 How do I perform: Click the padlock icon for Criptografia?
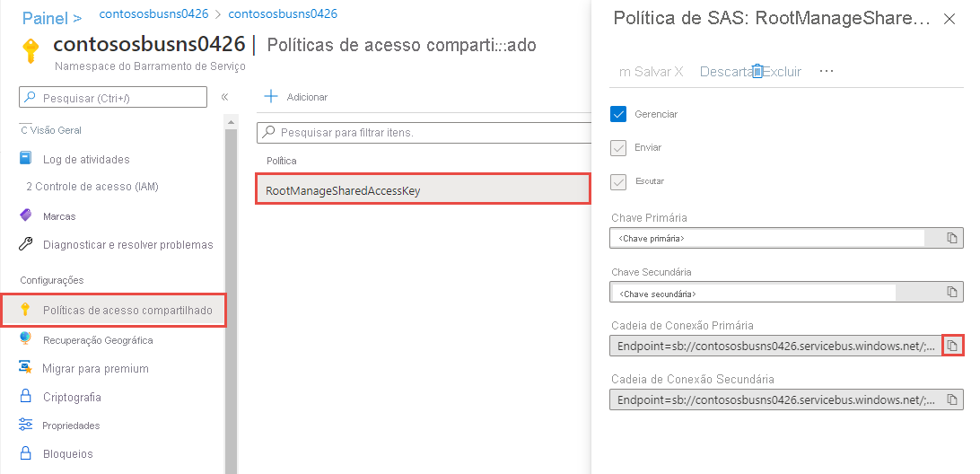tap(26, 396)
